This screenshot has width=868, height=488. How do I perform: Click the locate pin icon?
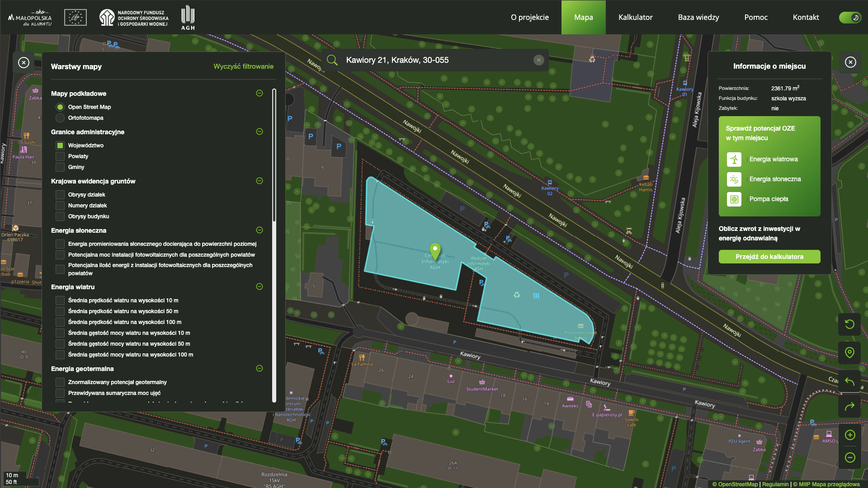point(849,352)
